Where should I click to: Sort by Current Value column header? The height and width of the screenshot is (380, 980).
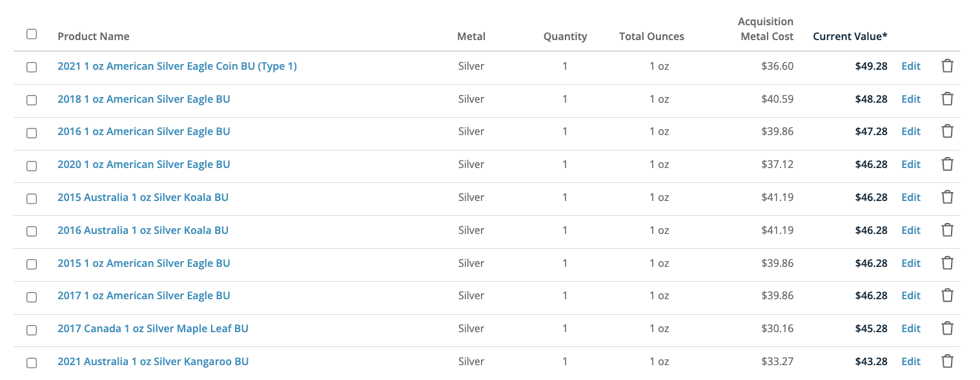coord(850,36)
